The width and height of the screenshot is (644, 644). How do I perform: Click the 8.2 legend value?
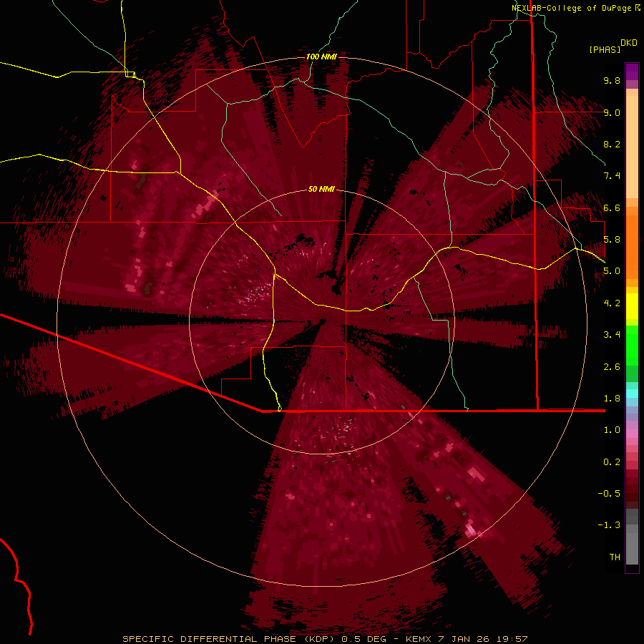click(612, 144)
